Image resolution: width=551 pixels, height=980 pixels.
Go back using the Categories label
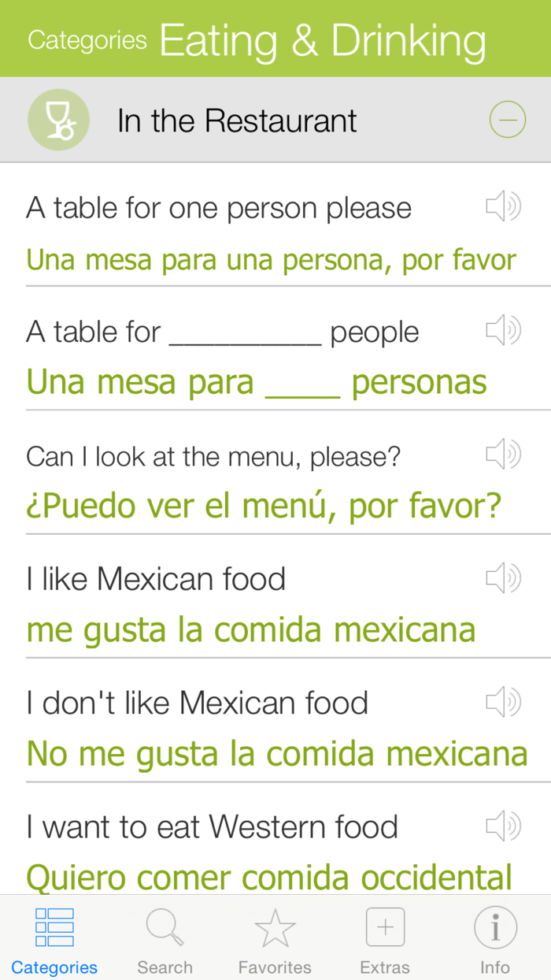tap(87, 39)
